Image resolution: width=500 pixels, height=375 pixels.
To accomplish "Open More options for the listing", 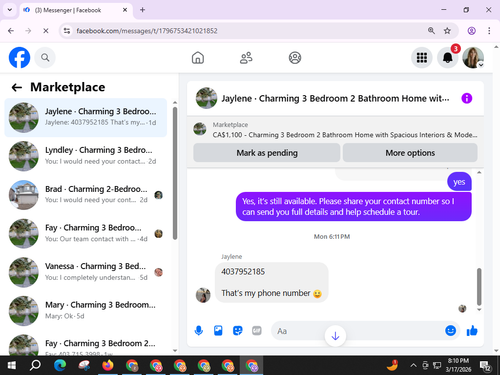I will tap(410, 153).
